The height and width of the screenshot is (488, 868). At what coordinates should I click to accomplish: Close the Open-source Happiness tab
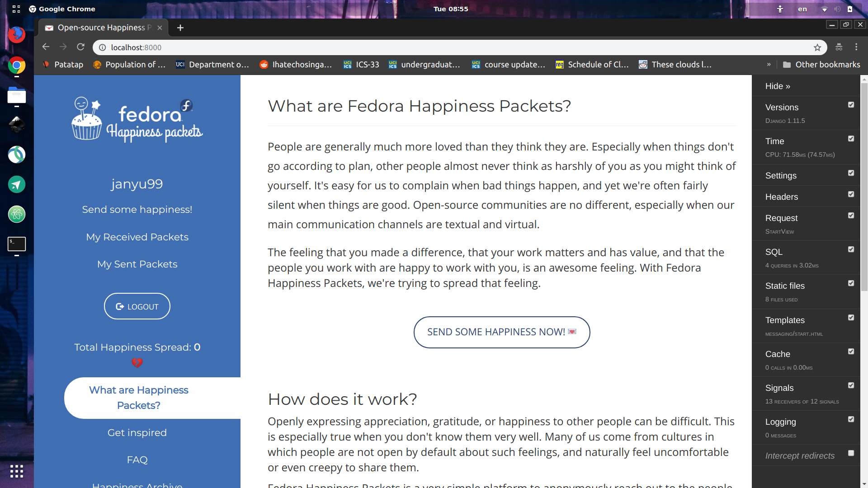160,28
